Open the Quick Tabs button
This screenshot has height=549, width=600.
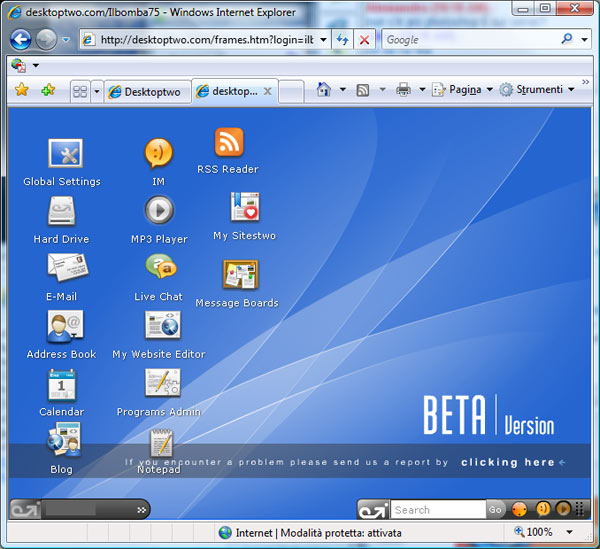(x=80, y=91)
